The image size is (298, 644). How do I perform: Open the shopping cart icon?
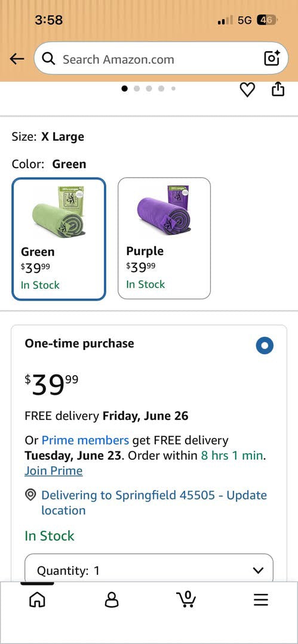(x=186, y=599)
